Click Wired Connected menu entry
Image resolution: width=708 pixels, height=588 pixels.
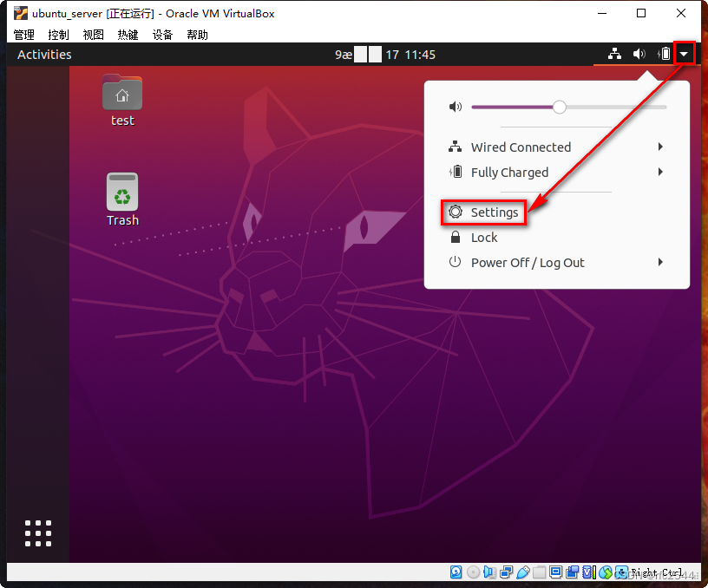(557, 147)
